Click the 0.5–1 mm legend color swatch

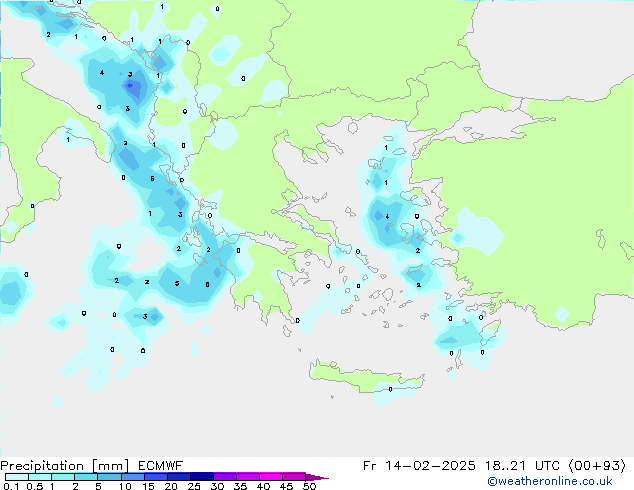point(40,477)
